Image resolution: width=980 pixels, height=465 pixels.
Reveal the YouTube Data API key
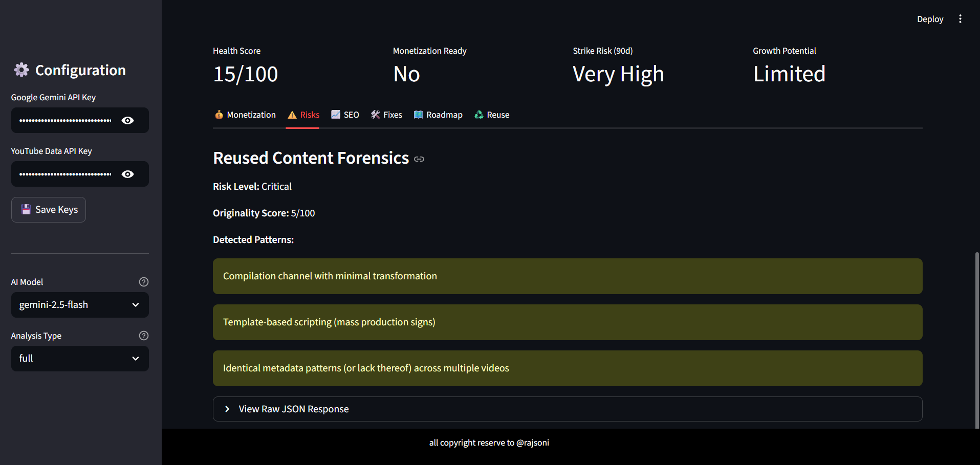pyautogui.click(x=128, y=174)
